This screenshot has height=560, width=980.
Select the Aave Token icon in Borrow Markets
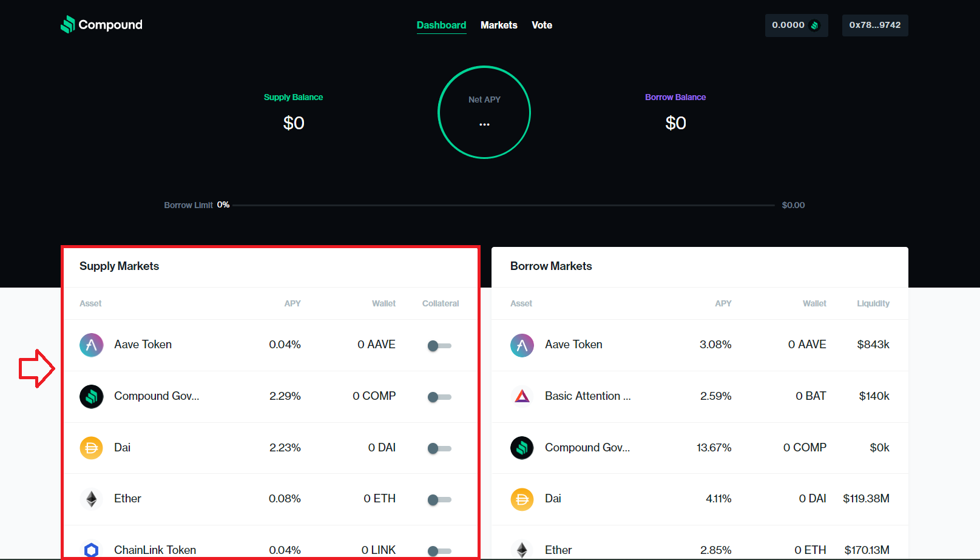[522, 345]
